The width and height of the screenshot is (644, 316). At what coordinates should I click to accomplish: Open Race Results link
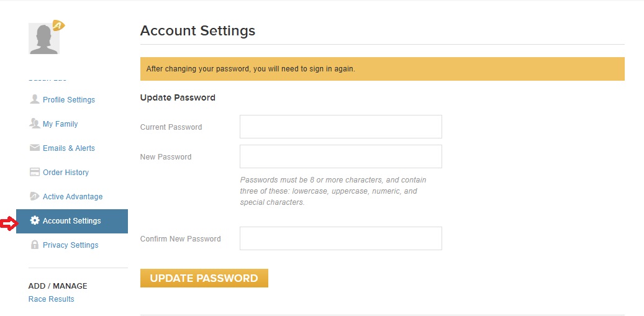[52, 299]
